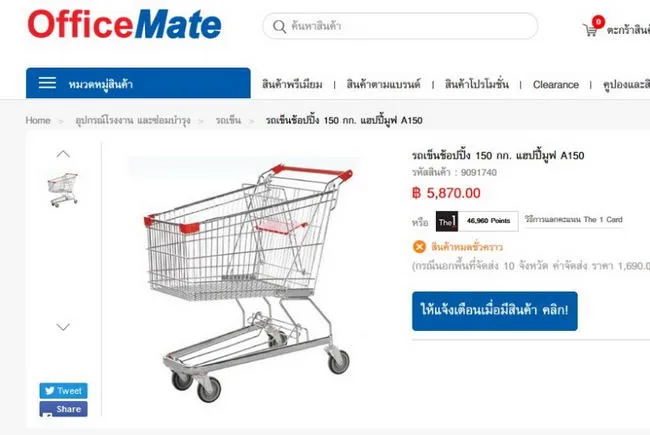650x435 pixels.
Task: Click the OfficeMate logo
Action: click(124, 24)
